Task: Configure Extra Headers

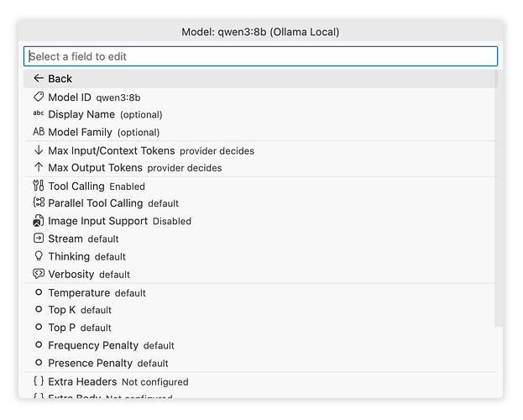Action: point(260,381)
